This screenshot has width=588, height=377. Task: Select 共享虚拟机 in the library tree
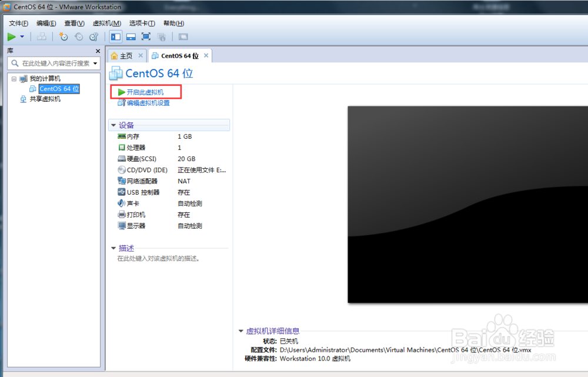click(x=45, y=99)
